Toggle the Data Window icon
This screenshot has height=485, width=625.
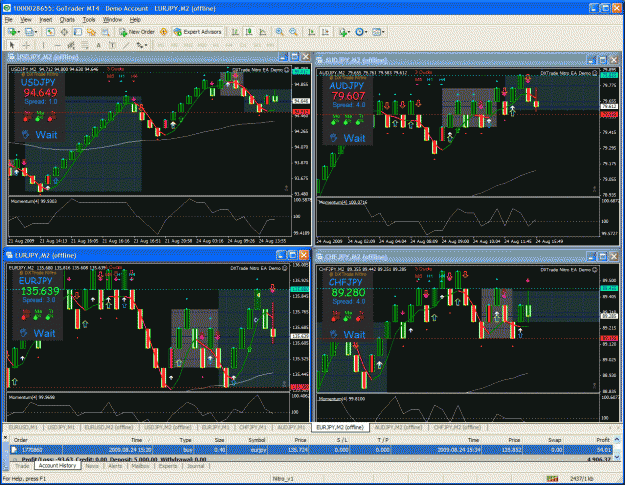click(x=64, y=32)
